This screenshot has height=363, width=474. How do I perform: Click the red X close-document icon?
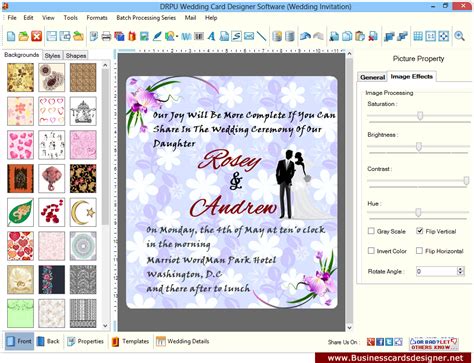coord(37,36)
